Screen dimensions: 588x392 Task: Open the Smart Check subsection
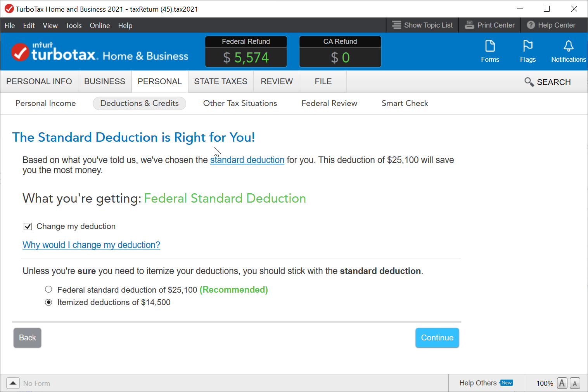point(405,103)
